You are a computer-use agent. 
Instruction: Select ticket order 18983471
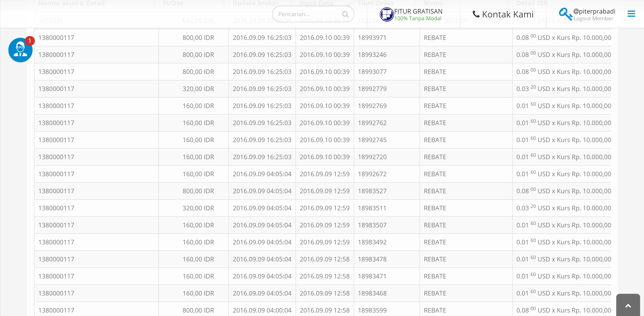[x=372, y=276]
